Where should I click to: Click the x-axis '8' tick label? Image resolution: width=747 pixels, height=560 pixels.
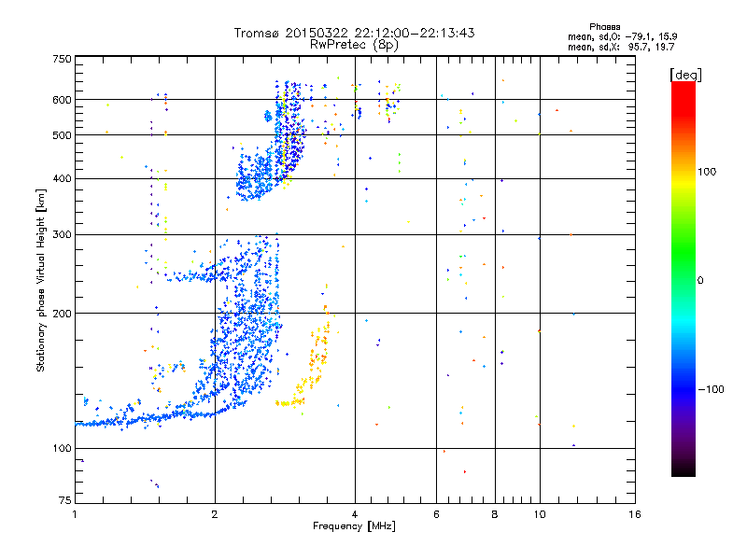[x=495, y=514]
